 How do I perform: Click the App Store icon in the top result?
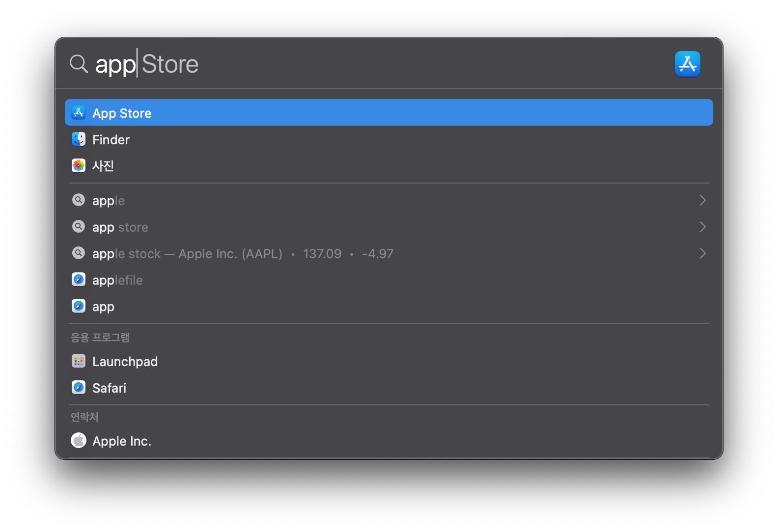point(79,113)
